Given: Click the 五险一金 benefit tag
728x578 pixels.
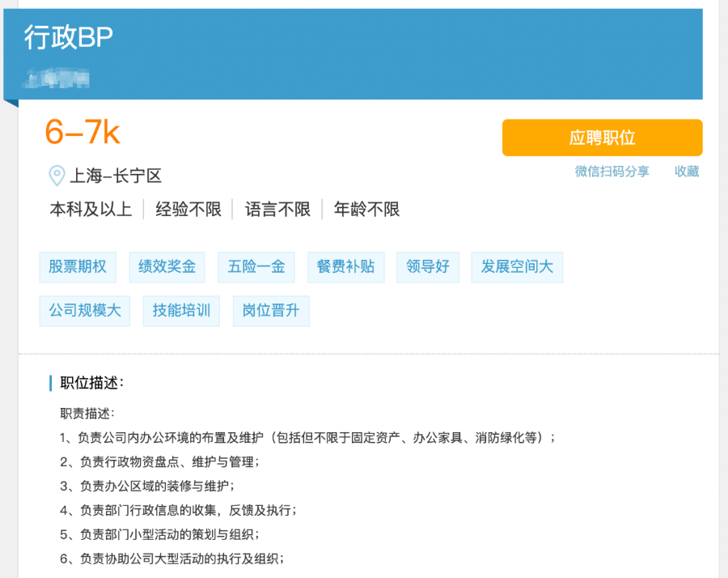Looking at the screenshot, I should (x=256, y=267).
